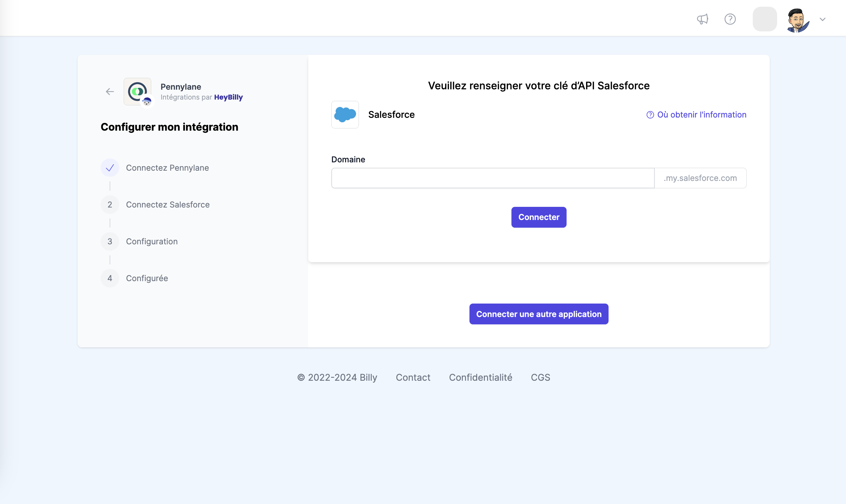Viewport: 846px width, 504px height.
Task: Click the Pennylane title text
Action: (x=181, y=86)
